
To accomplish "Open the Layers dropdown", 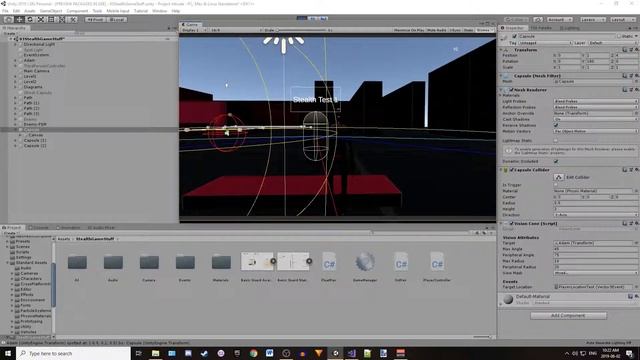I will click(593, 19).
